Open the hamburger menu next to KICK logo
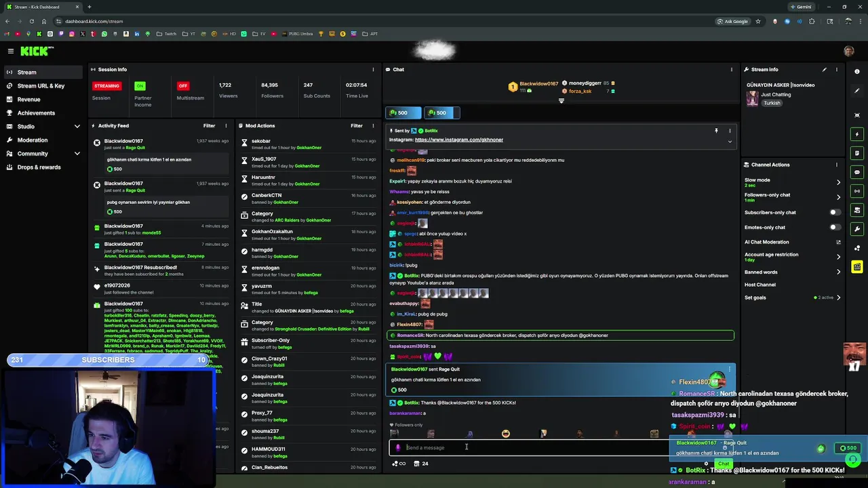868x488 pixels. tap(10, 51)
